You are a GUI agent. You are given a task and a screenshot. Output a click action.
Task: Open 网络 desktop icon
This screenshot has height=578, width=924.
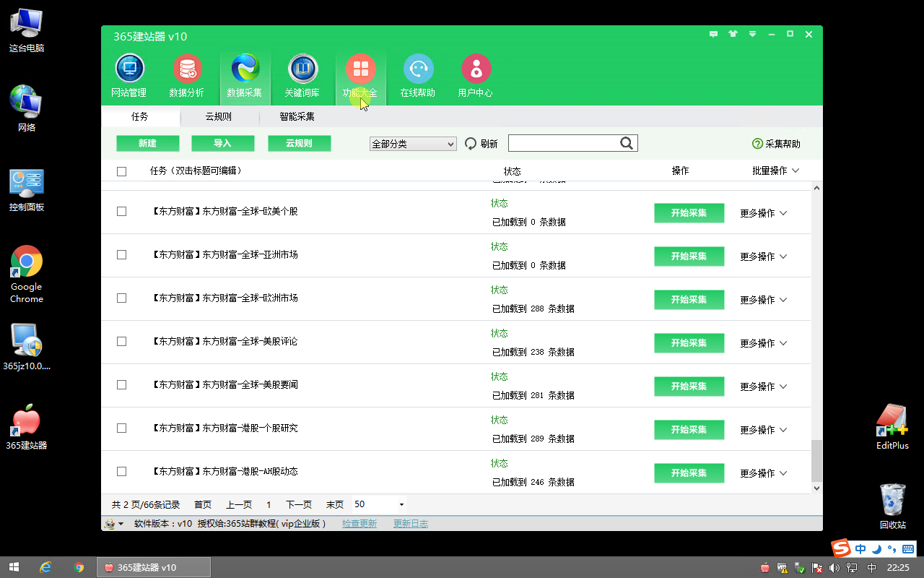[x=27, y=108]
